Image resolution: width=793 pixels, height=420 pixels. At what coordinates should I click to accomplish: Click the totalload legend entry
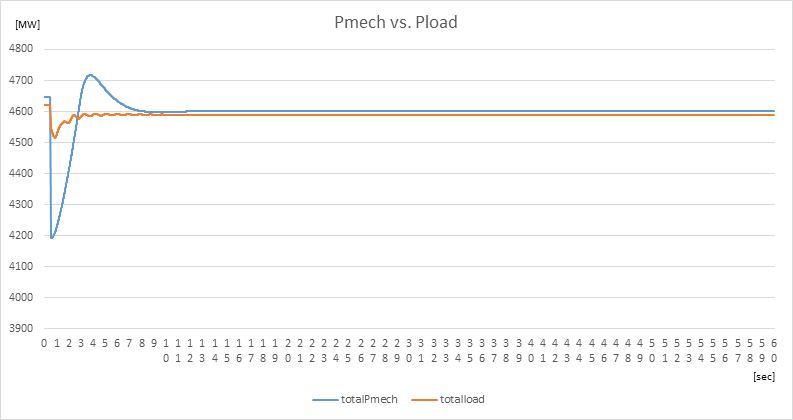tap(448, 399)
